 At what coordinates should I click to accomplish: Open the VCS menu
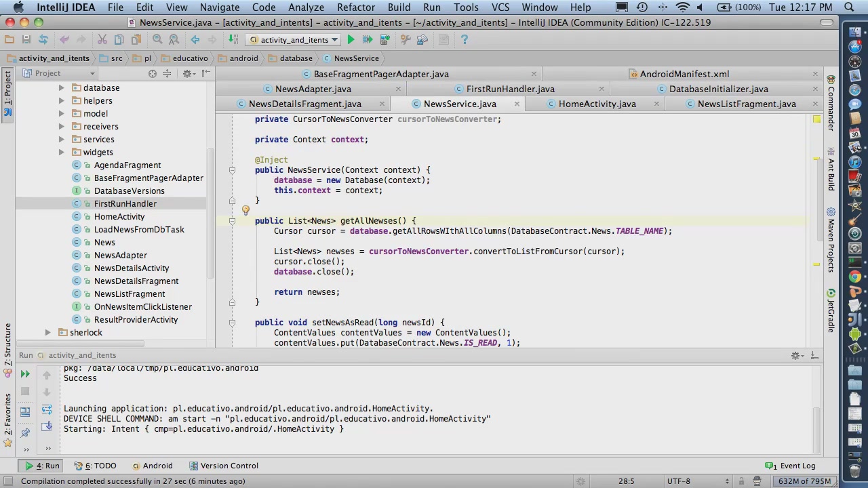coord(500,7)
